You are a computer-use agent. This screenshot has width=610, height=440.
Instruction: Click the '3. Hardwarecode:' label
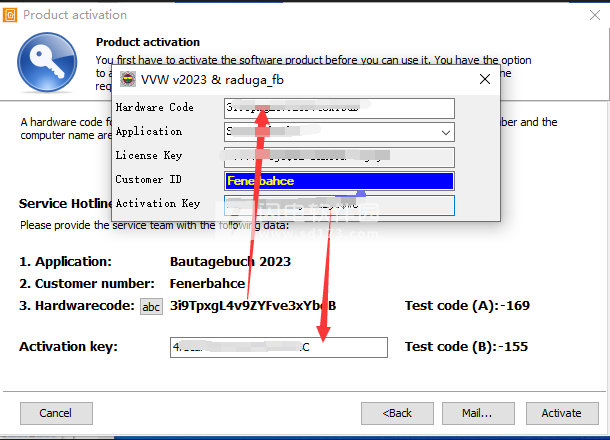tap(77, 306)
